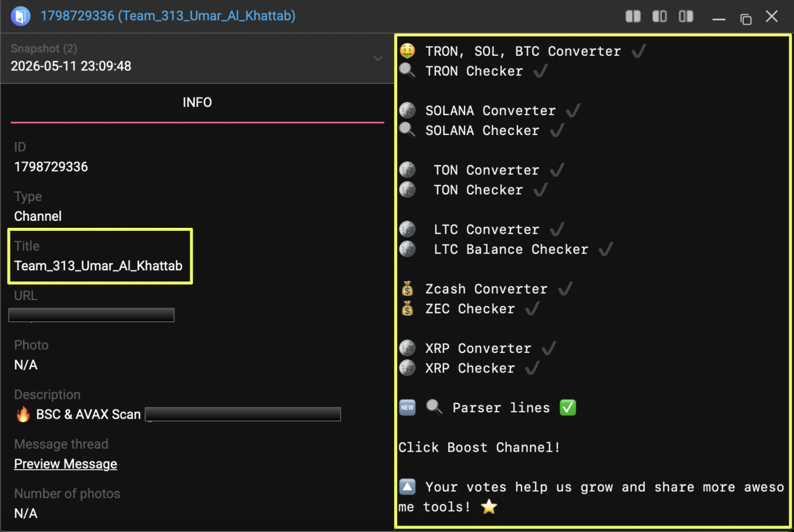The width and height of the screenshot is (794, 532).
Task: Click the Parser lines text
Action: pyautogui.click(x=501, y=408)
